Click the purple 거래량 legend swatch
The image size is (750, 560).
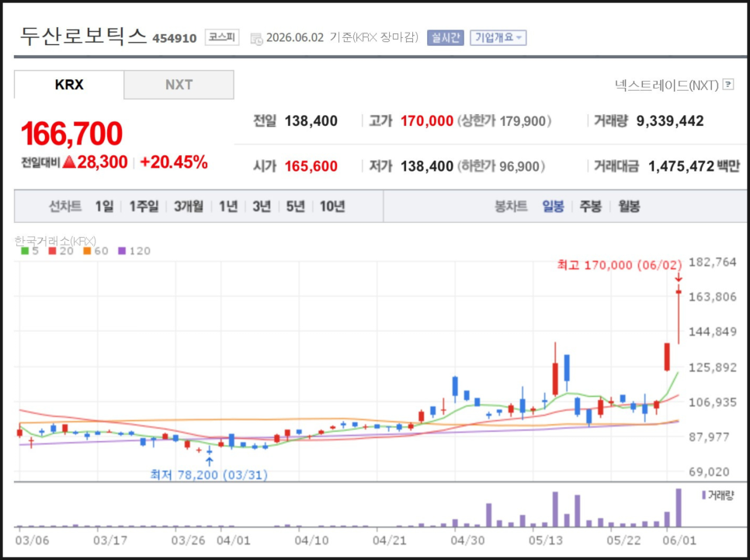[703, 495]
